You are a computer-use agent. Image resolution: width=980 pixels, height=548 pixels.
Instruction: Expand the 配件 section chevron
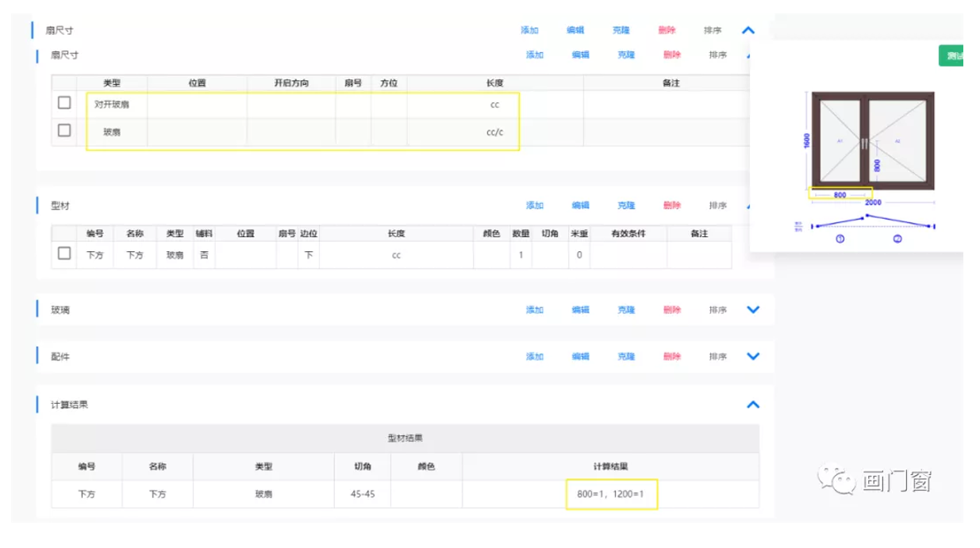coord(753,356)
